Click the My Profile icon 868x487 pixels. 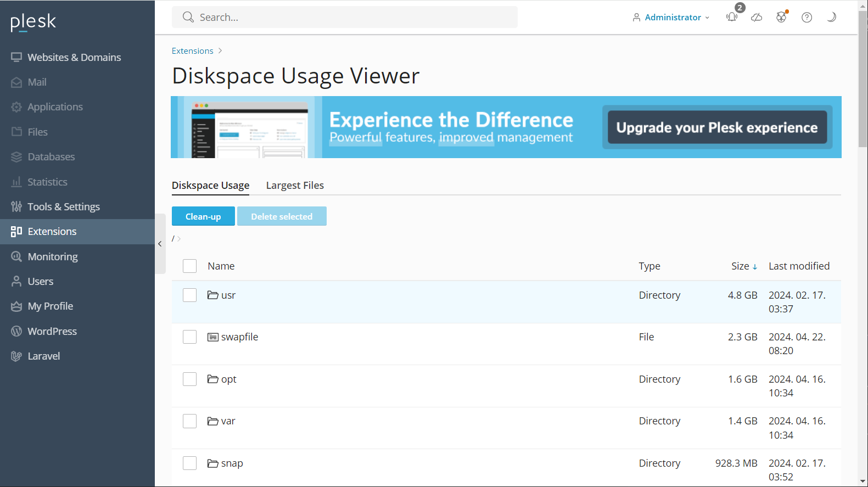pos(16,306)
